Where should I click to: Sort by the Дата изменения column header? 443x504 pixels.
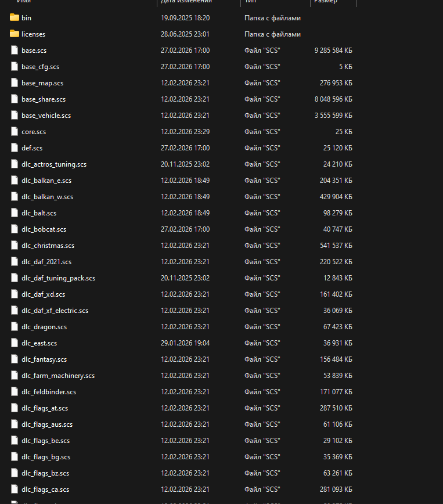(186, 2)
